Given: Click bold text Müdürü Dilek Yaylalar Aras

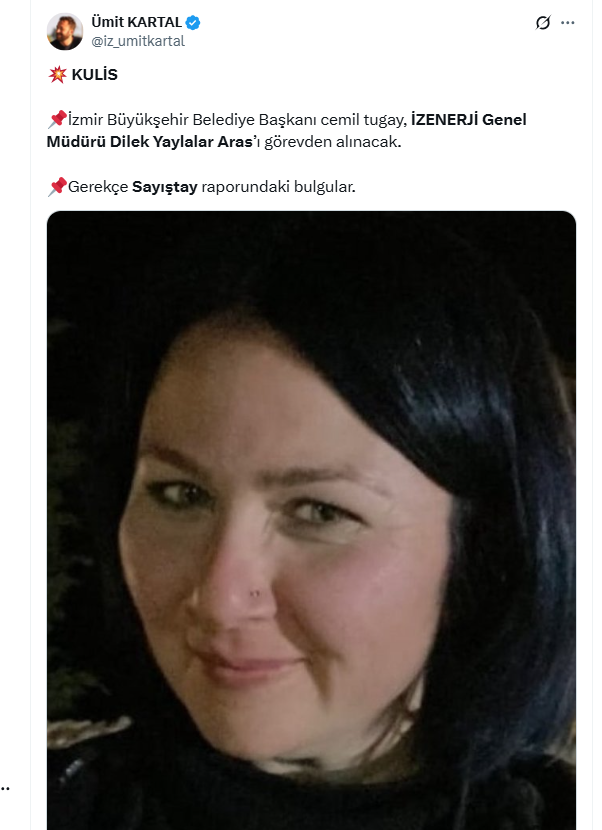Looking at the screenshot, I should click(x=150, y=142).
